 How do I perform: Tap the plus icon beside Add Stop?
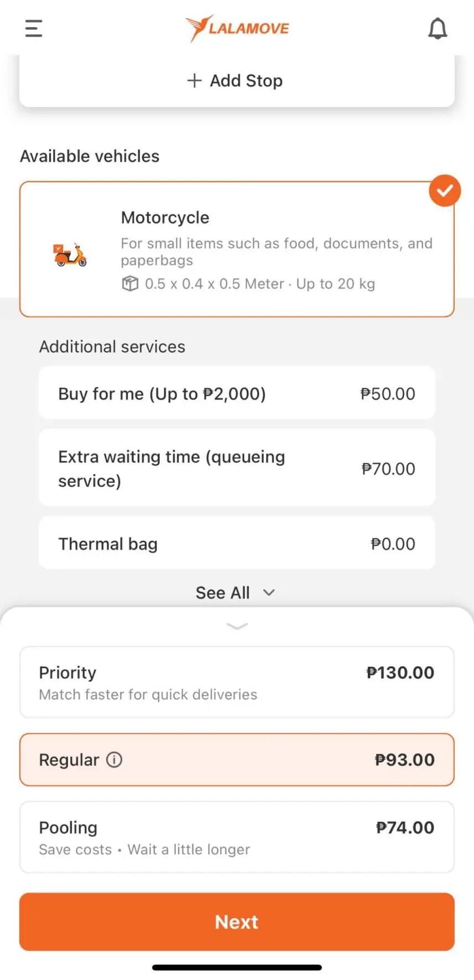(x=194, y=81)
